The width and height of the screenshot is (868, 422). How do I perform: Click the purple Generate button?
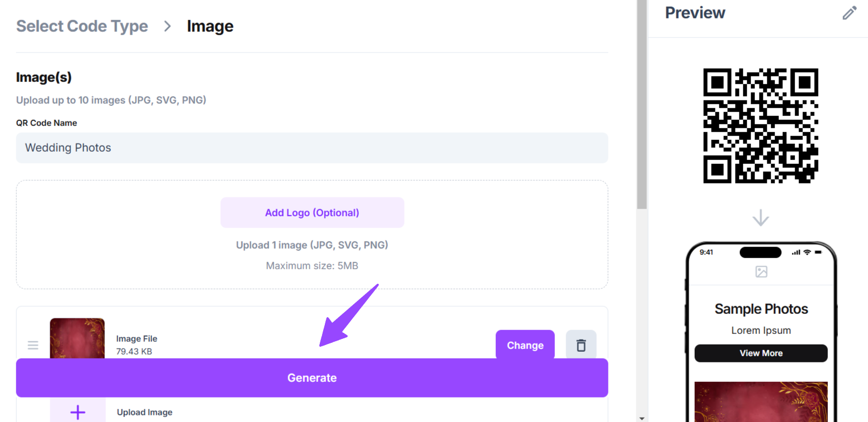point(312,377)
